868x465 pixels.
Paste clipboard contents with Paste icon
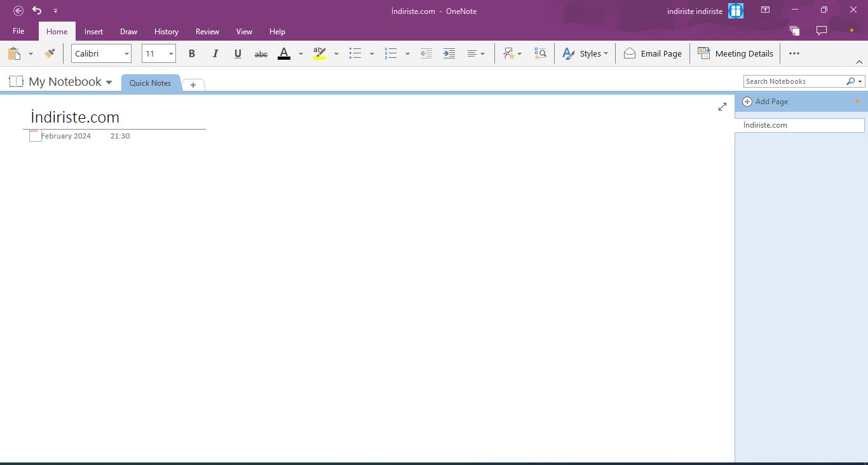(x=14, y=54)
